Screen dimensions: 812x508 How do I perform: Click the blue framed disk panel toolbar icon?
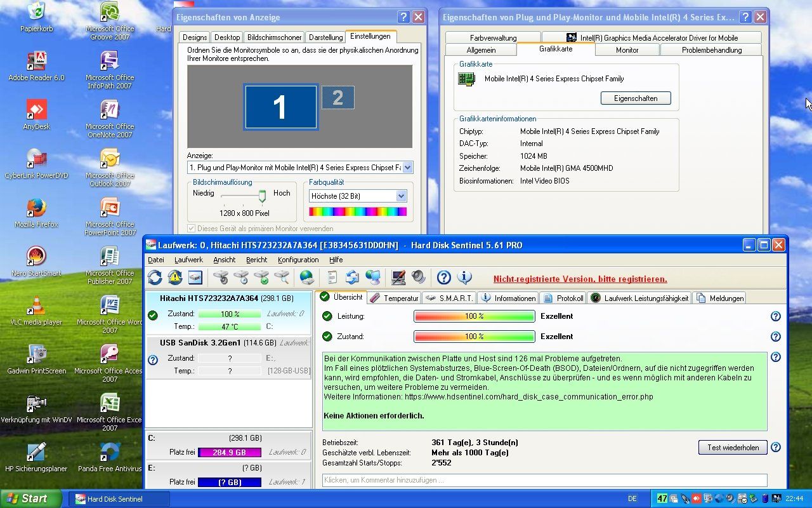(x=195, y=277)
